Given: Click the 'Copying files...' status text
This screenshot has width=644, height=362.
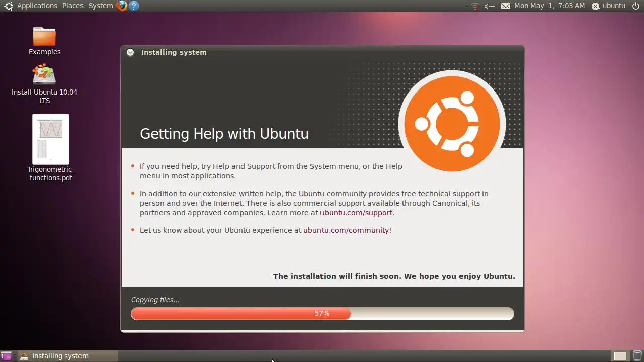Looking at the screenshot, I should (155, 300).
